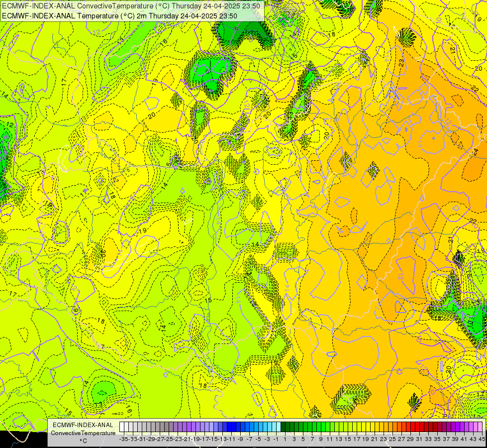Click legend value 39
Viewport: 487px width, 448px height.
455,440
